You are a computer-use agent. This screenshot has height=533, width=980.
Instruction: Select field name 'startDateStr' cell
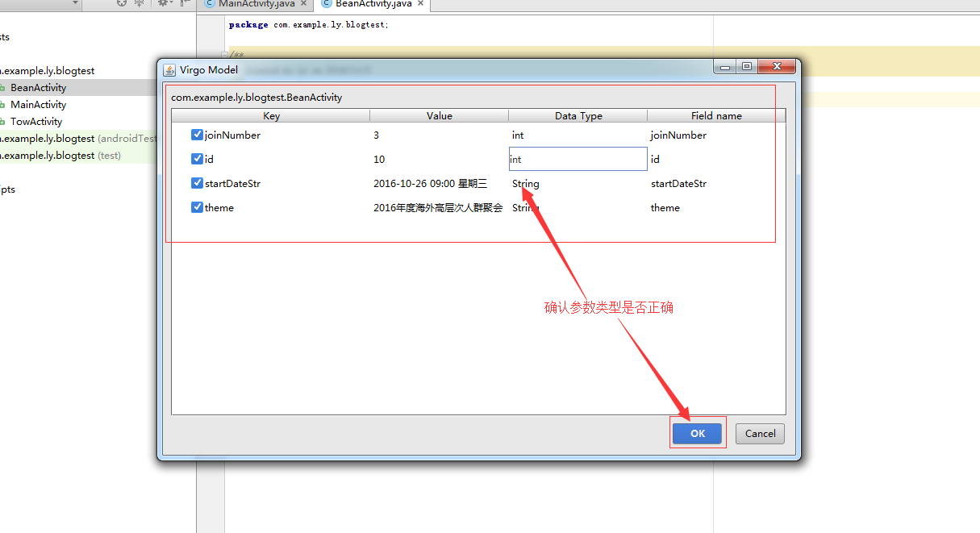pyautogui.click(x=716, y=183)
